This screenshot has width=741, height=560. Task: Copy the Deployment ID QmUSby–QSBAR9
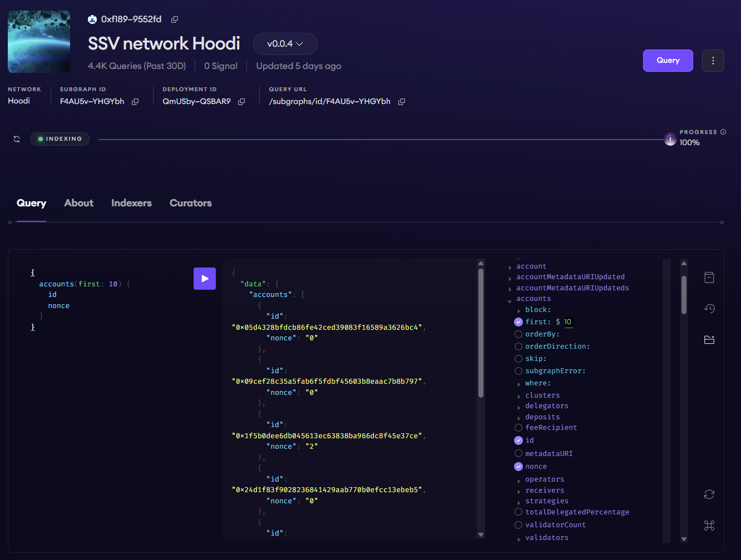(241, 102)
